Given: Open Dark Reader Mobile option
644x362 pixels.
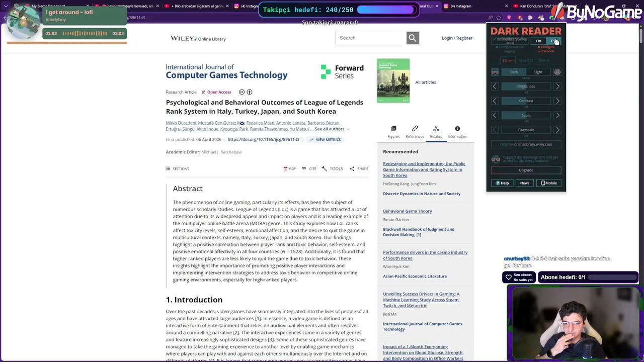Looking at the screenshot, I should [x=549, y=183].
